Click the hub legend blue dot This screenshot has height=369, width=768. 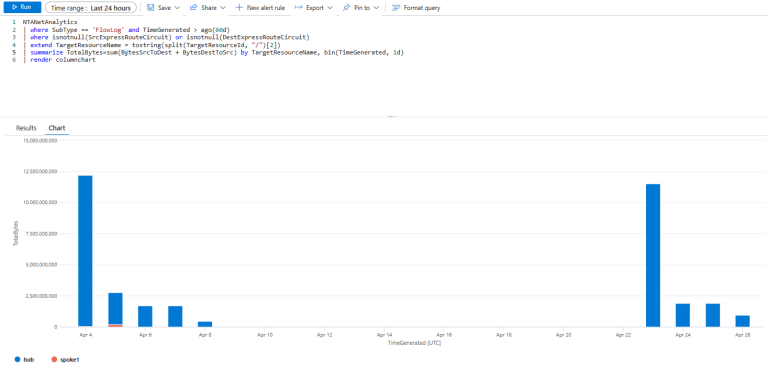click(x=17, y=360)
